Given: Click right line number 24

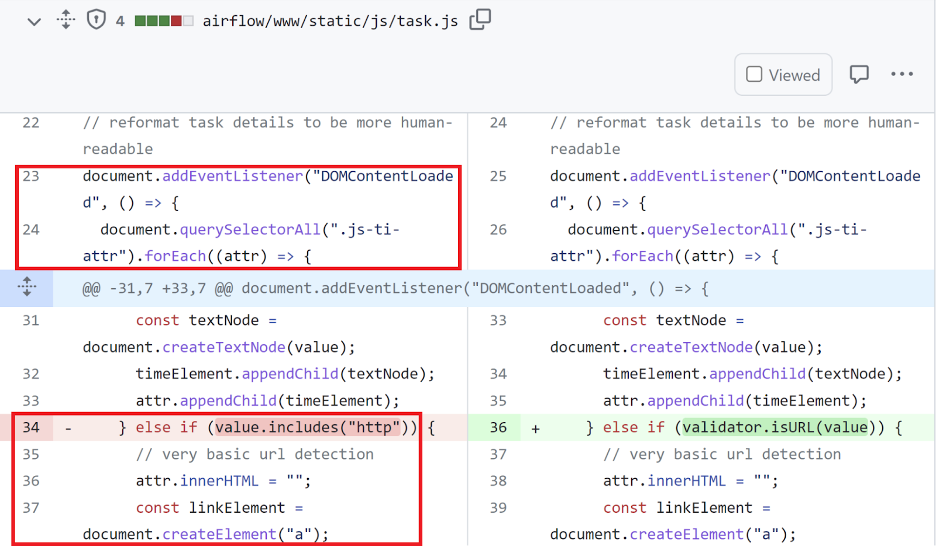Looking at the screenshot, I should click(x=498, y=122).
